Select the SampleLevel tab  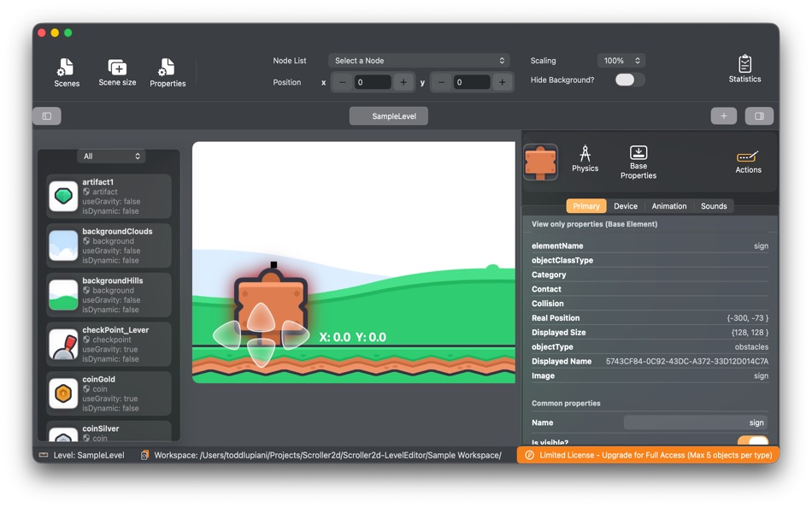click(388, 115)
